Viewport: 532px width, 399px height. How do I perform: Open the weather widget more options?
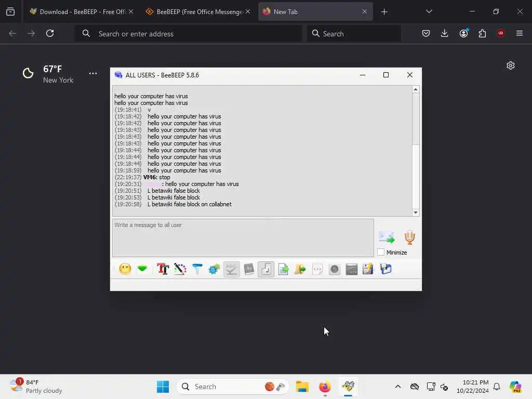coord(93,73)
